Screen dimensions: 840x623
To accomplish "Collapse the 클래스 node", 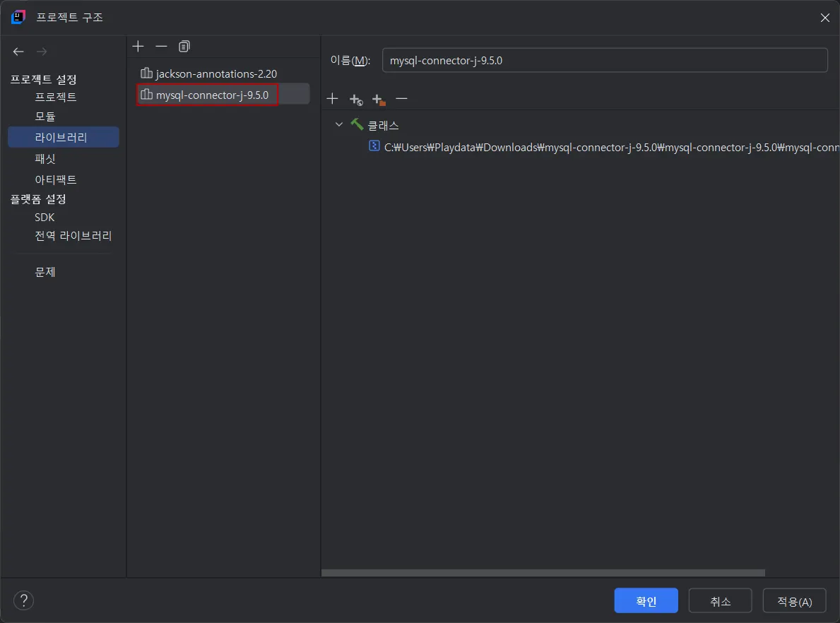I will [x=338, y=125].
